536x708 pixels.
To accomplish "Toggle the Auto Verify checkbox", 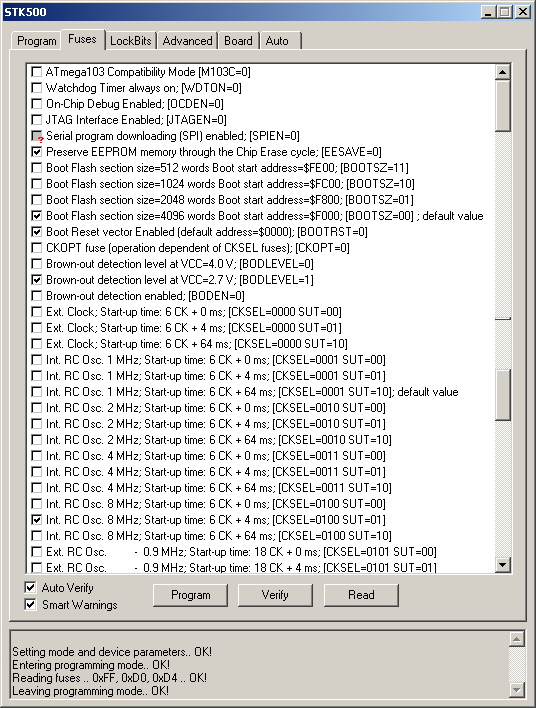I will [x=30, y=587].
